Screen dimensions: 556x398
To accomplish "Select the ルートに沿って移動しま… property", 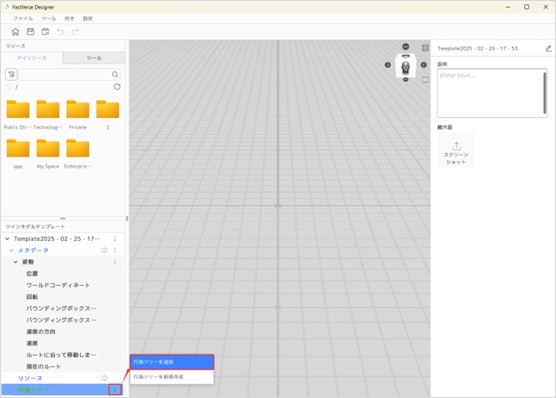I will tap(61, 355).
